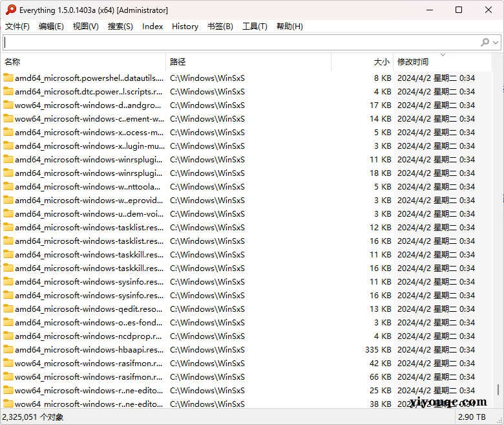The width and height of the screenshot is (504, 425).
Task: Select the amd64_microsoft-windows-o..es-fond row name
Action: point(89,322)
